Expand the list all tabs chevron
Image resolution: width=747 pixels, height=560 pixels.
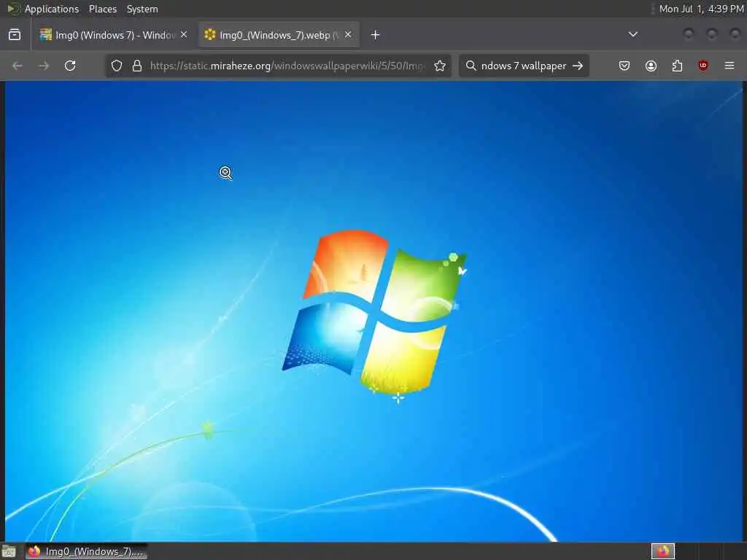pyautogui.click(x=633, y=34)
